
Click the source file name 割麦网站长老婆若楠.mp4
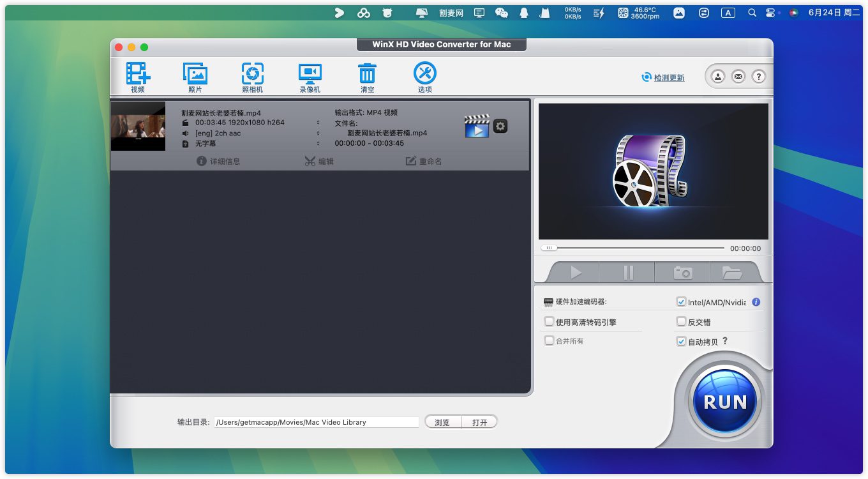click(x=221, y=113)
